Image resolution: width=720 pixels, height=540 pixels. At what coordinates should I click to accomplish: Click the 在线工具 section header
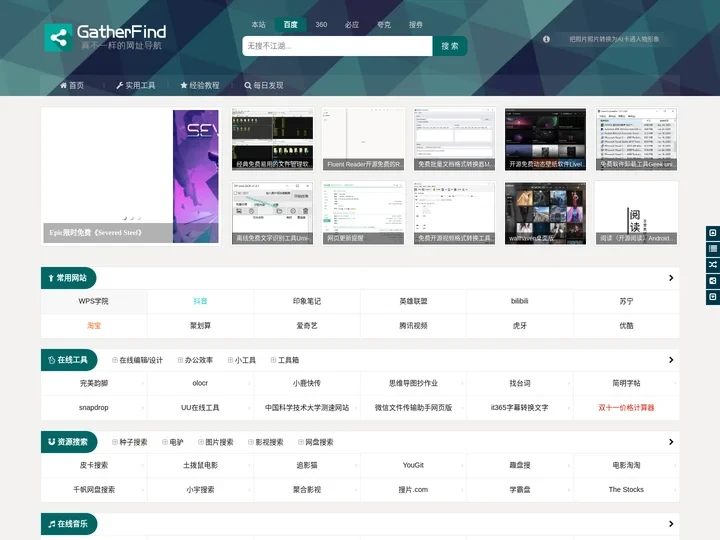[x=69, y=360]
